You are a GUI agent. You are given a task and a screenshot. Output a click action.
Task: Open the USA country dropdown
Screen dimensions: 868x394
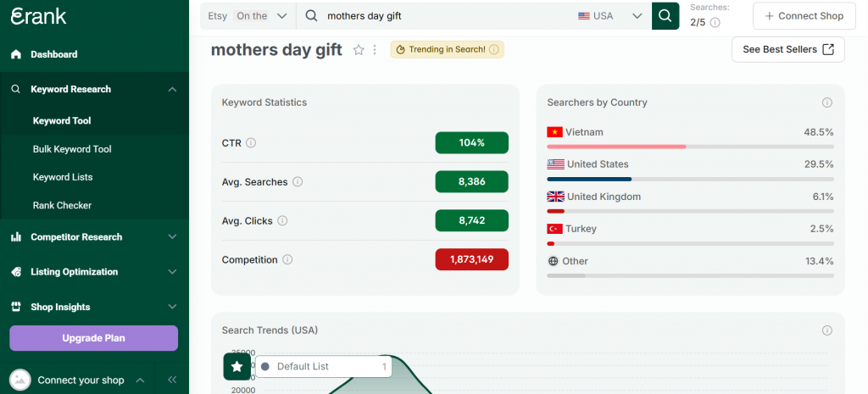click(609, 15)
